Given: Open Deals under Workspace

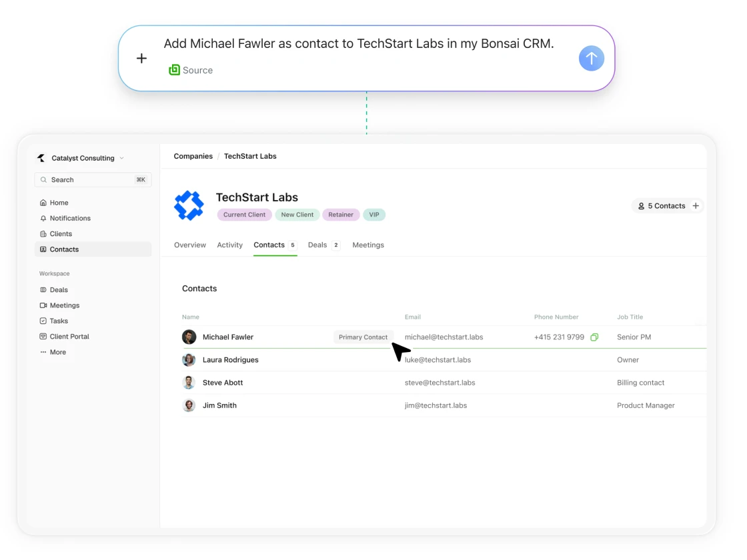Looking at the screenshot, I should 59,289.
